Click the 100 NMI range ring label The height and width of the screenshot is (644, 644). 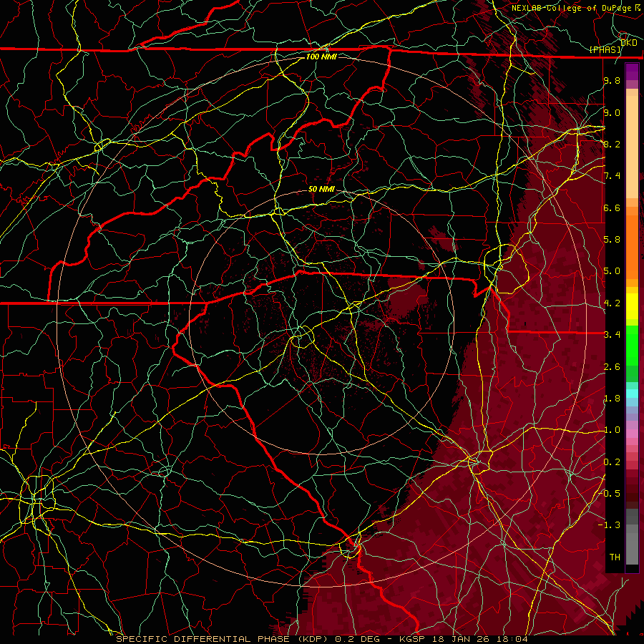pyautogui.click(x=321, y=57)
